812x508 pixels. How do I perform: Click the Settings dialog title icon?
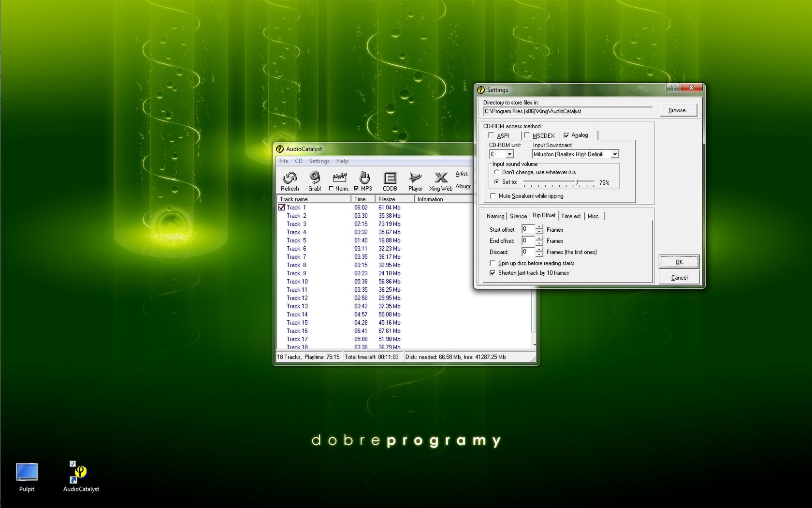480,90
